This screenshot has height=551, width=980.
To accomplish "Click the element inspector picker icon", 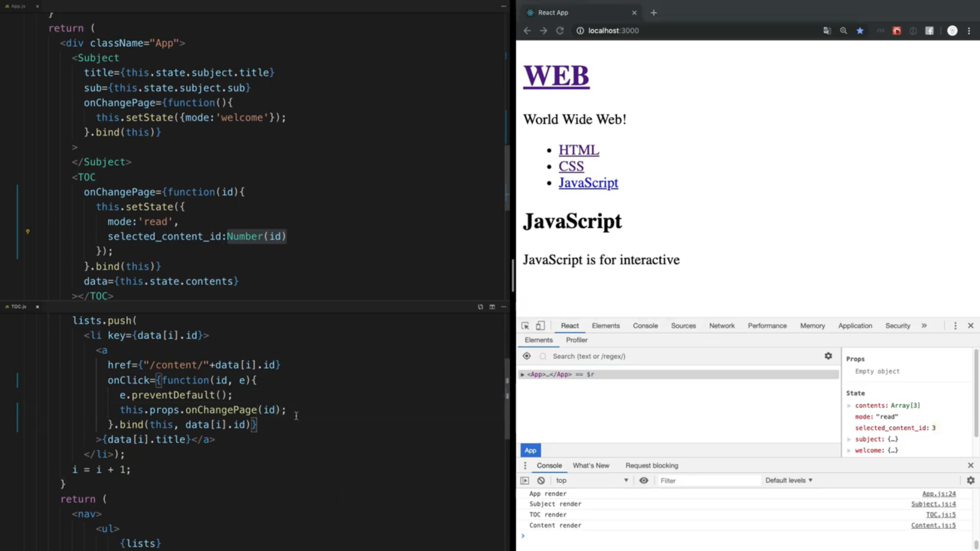I will (x=525, y=326).
